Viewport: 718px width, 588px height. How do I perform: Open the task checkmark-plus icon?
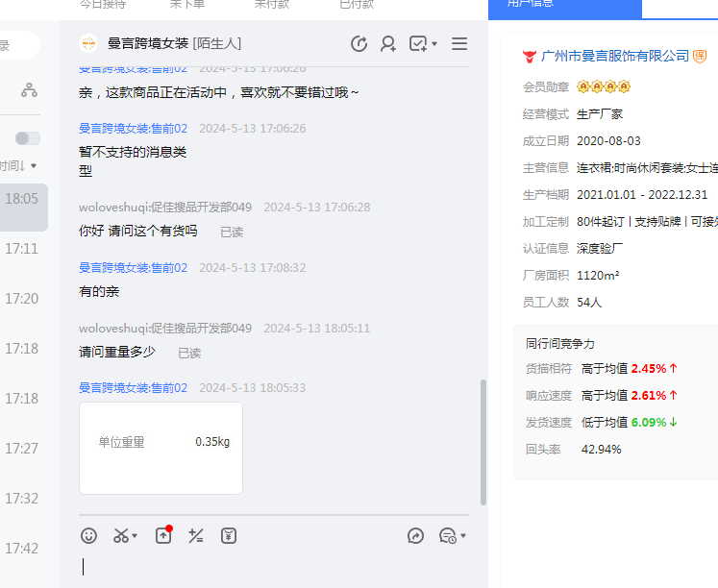418,44
